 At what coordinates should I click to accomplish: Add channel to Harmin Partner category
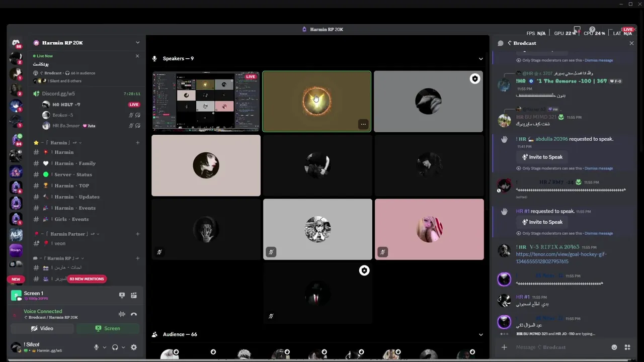(x=137, y=234)
